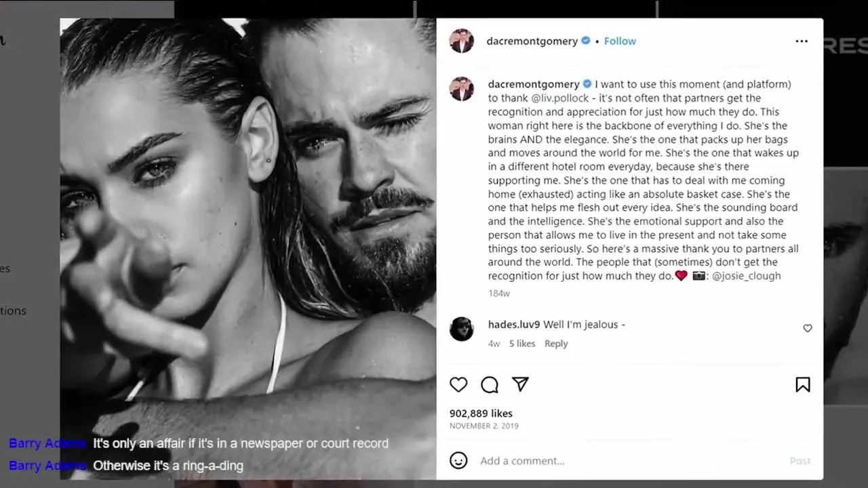Click the black and white couple photo
Viewport: 868px width, 488px height.
pos(248,249)
